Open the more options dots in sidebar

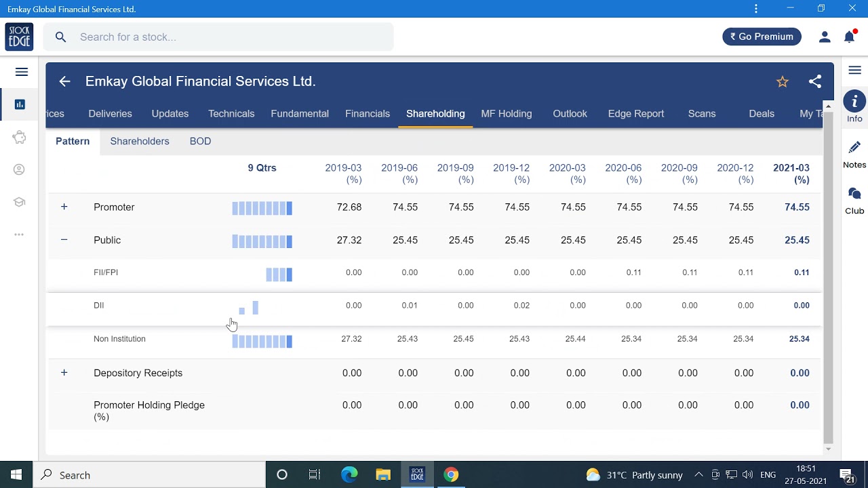tap(19, 235)
